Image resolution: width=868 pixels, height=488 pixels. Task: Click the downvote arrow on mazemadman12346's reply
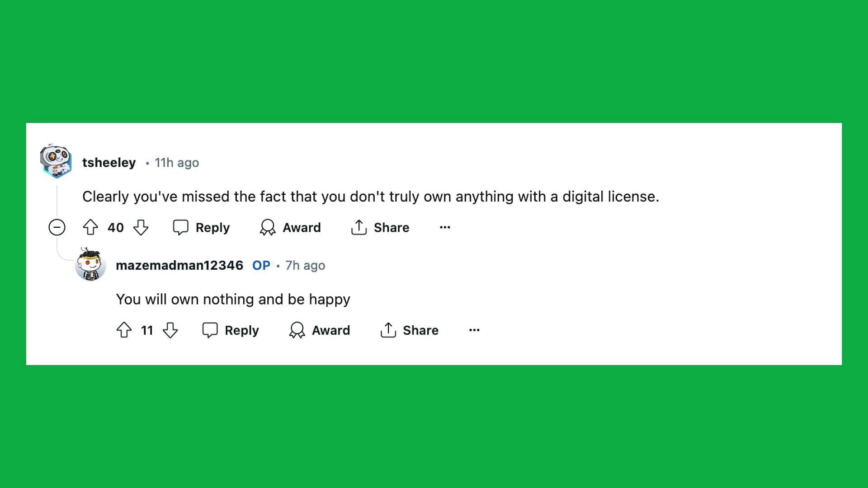(x=171, y=330)
